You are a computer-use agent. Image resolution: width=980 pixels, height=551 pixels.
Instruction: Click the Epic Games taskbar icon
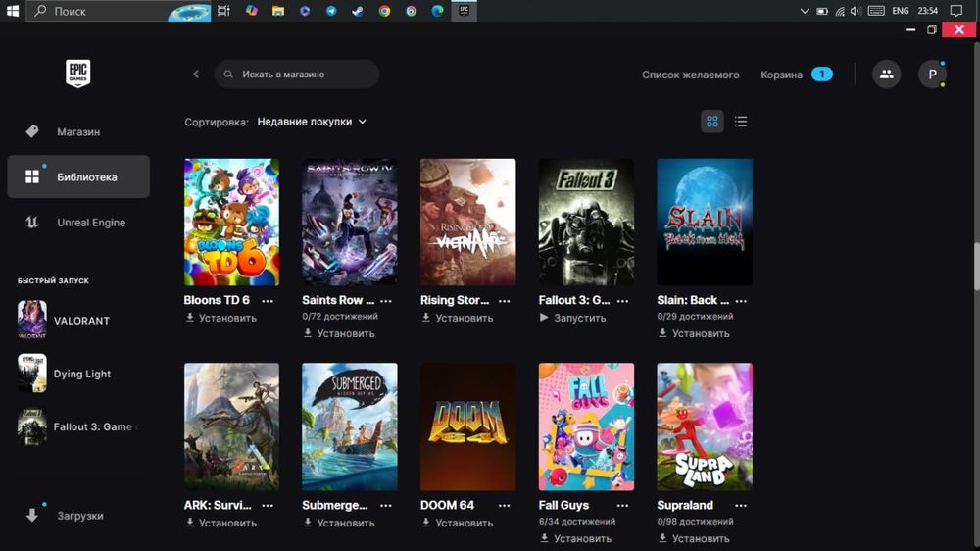click(x=465, y=11)
